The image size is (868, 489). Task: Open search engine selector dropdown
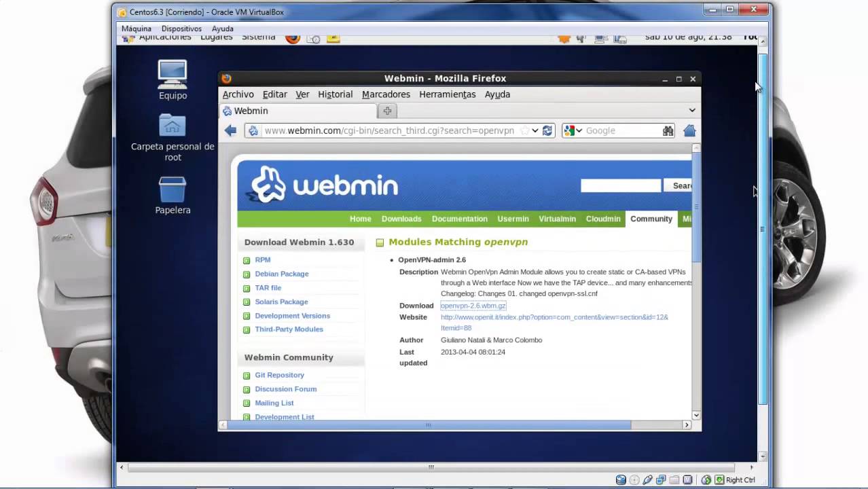pyautogui.click(x=579, y=130)
